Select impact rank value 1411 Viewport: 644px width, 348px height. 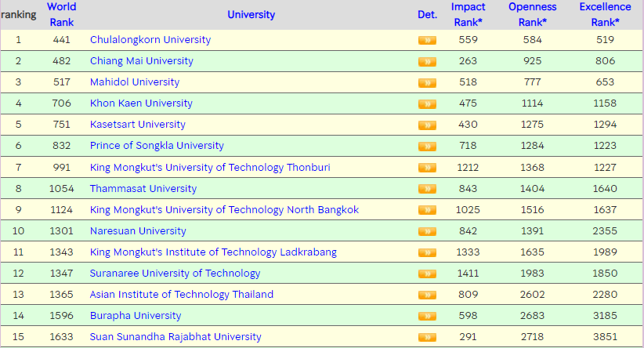coord(468,274)
